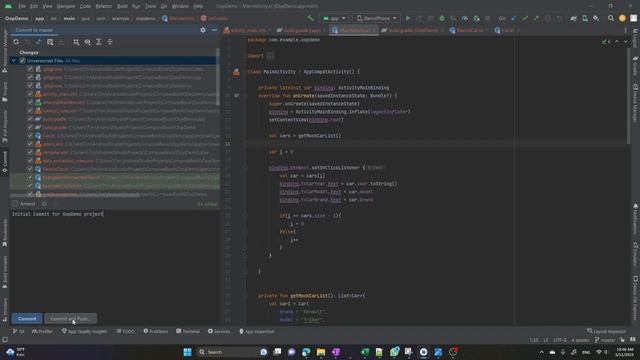This screenshot has width=640, height=360.
Task: Click the green Run app icon
Action: [408, 18]
